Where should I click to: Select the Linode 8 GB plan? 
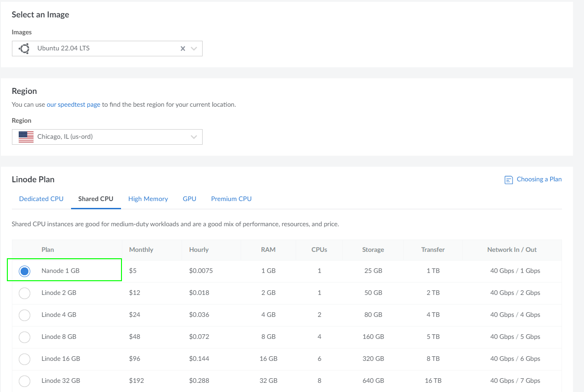24,337
